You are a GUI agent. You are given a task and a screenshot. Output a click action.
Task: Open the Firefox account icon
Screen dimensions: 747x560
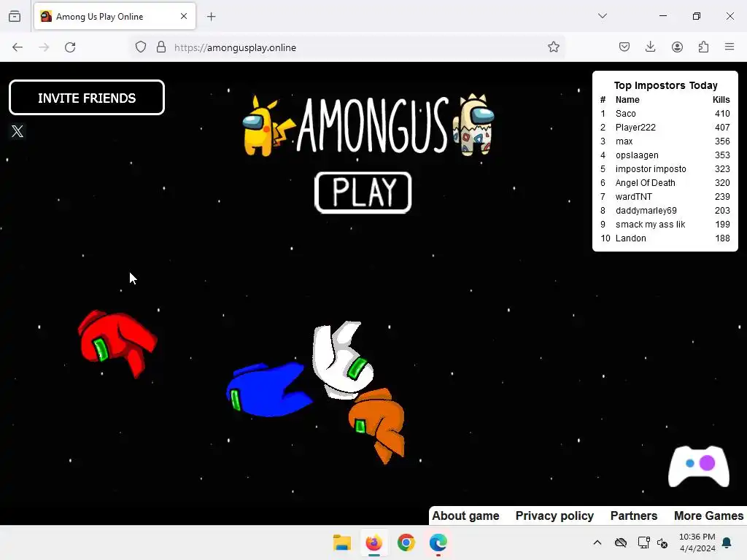tap(677, 47)
